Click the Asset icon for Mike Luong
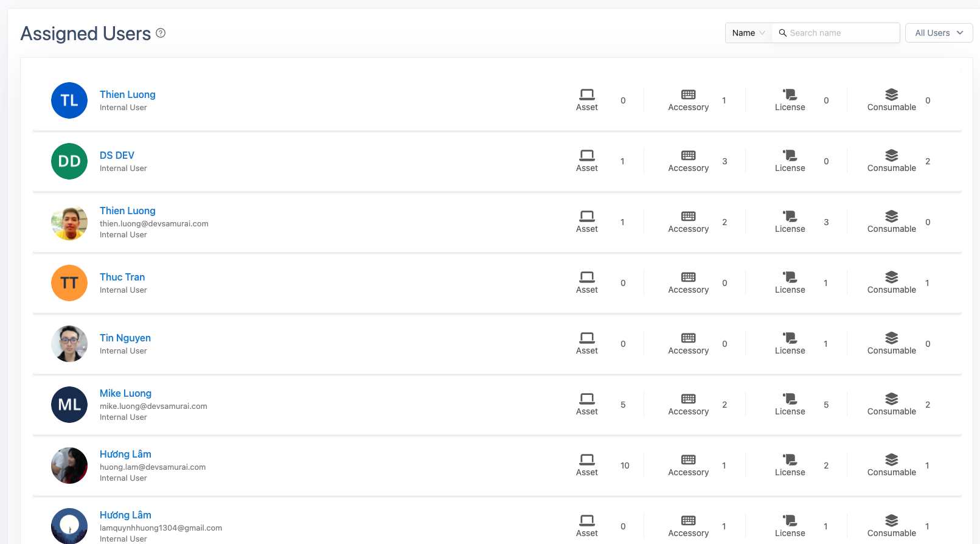Viewport: 980px width, 544px height. pyautogui.click(x=587, y=399)
